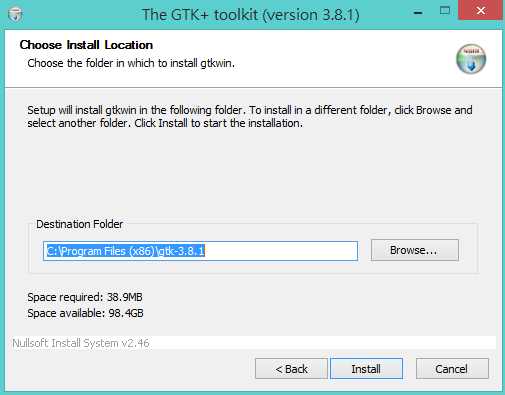Start installation with the Install button

coord(366,369)
